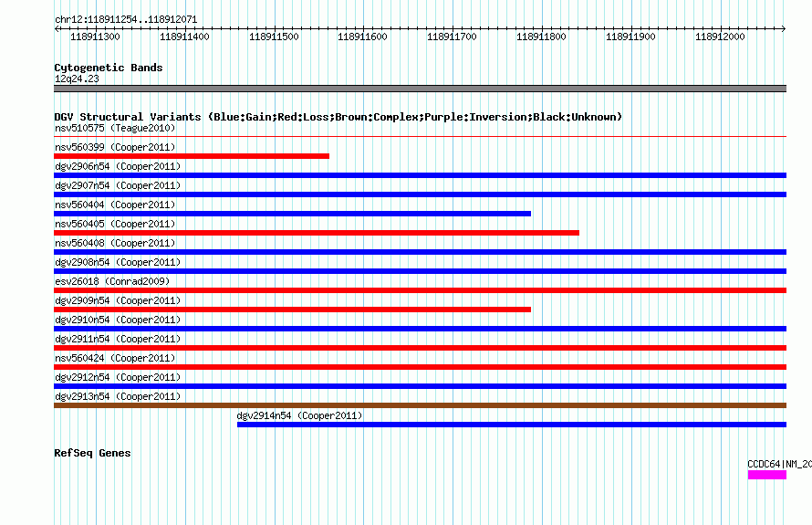
Task: Click the blue dgv2912n54 gain bar
Action: coord(420,386)
